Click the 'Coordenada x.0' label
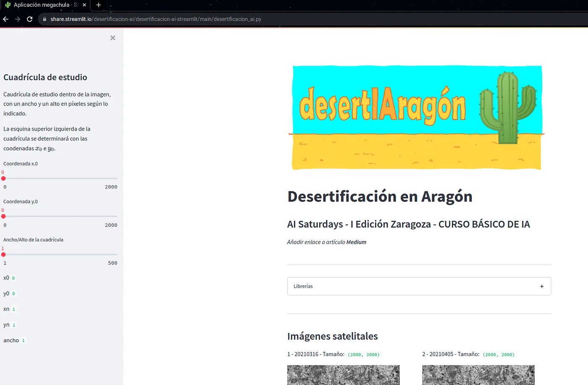The image size is (588, 385). (21, 164)
